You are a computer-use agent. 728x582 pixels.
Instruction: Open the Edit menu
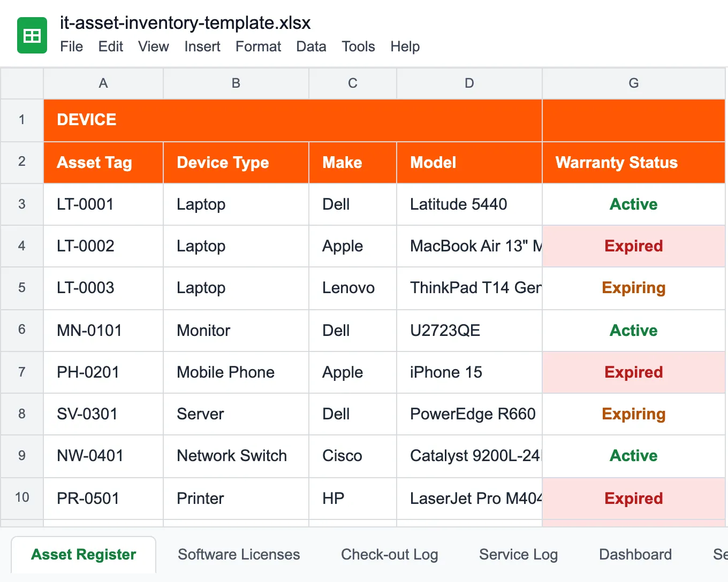(111, 47)
